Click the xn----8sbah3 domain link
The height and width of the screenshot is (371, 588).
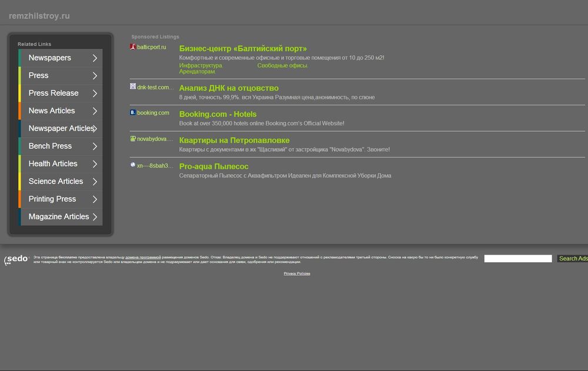point(155,165)
